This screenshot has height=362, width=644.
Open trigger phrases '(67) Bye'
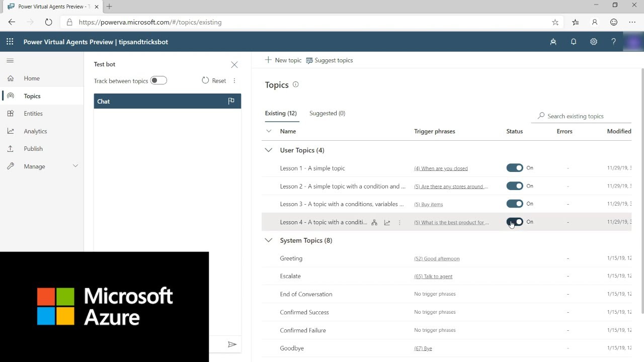point(423,348)
